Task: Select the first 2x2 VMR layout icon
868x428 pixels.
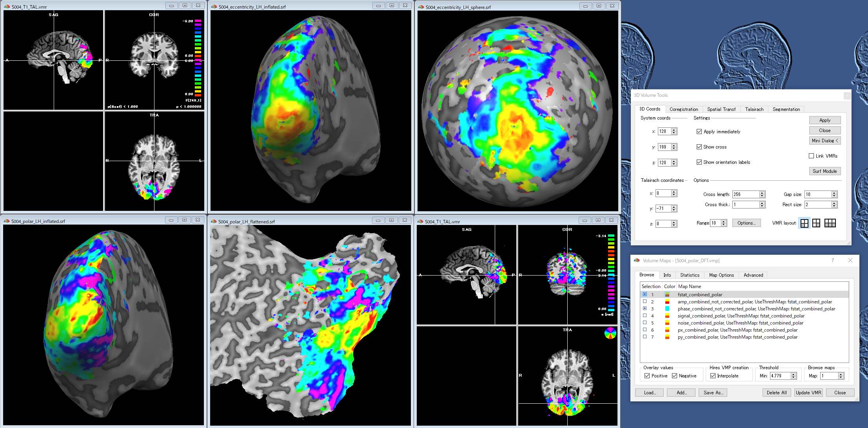Action: (804, 223)
